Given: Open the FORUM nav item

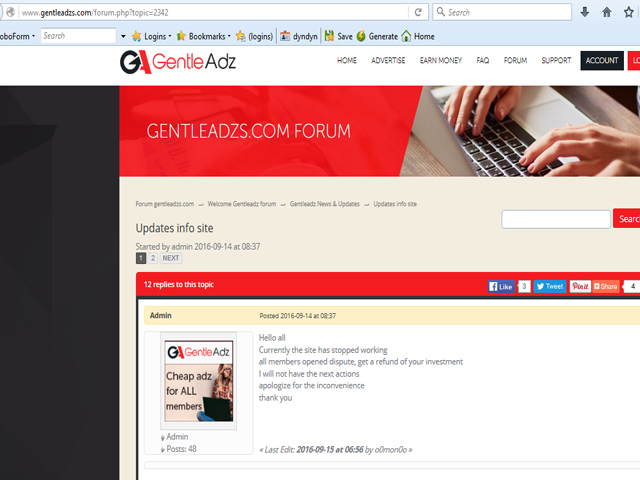Looking at the screenshot, I should [515, 60].
